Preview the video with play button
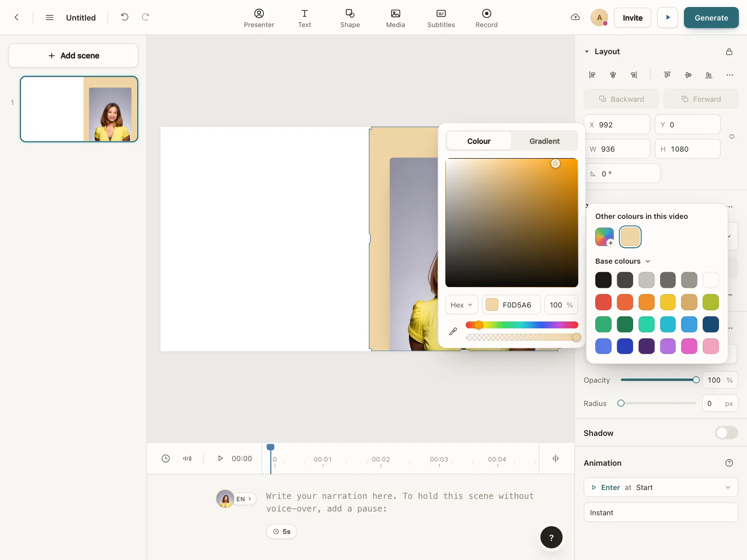 668,18
